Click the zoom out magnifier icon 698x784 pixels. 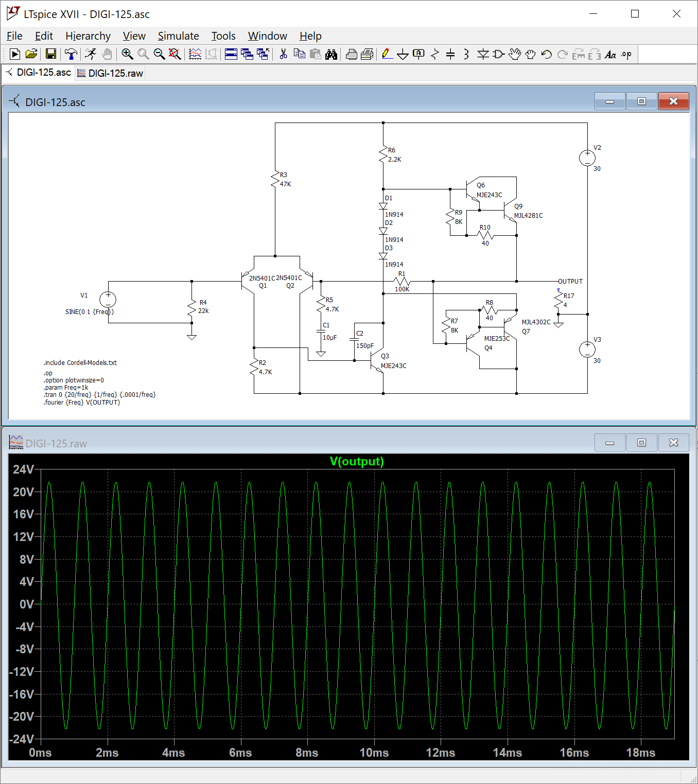pos(159,54)
